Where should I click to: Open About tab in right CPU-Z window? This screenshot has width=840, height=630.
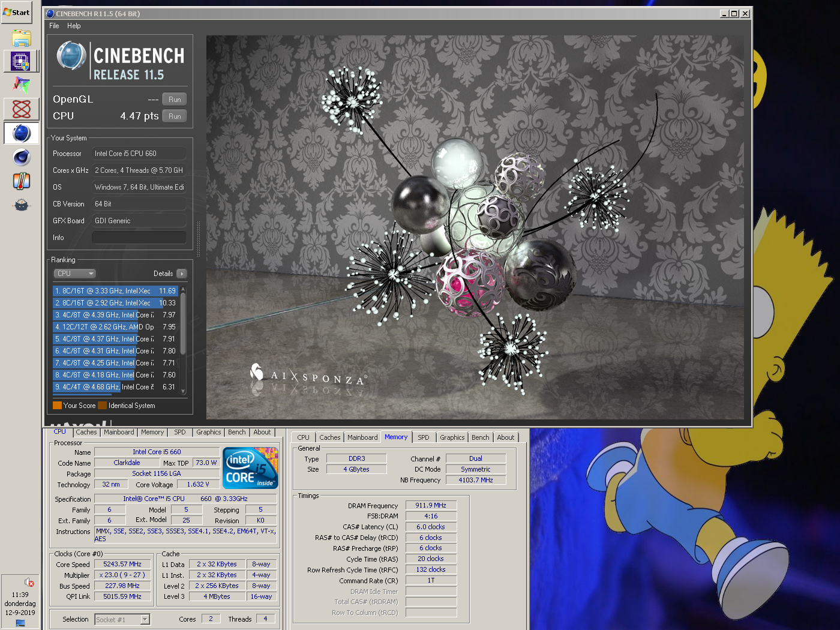click(506, 437)
